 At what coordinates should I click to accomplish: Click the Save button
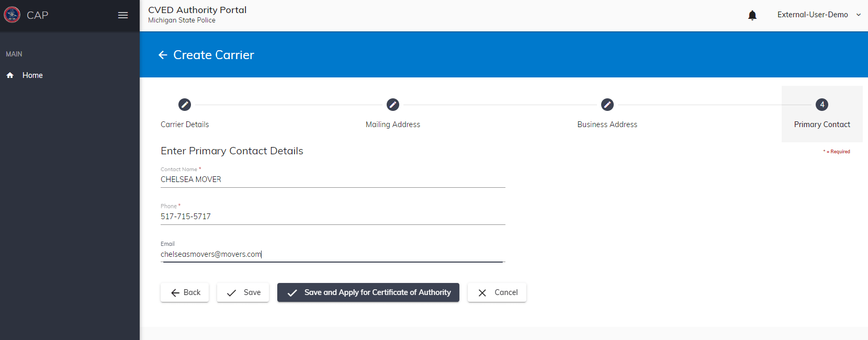tap(243, 292)
